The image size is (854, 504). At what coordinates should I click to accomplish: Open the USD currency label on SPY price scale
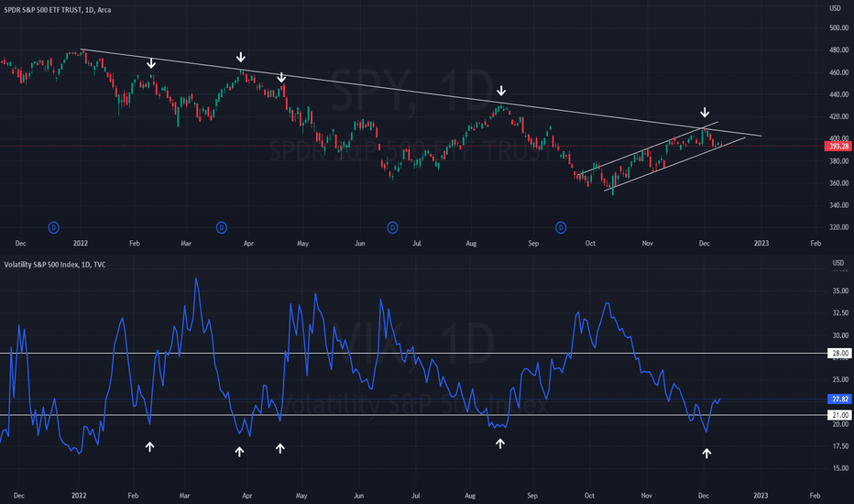835,8
